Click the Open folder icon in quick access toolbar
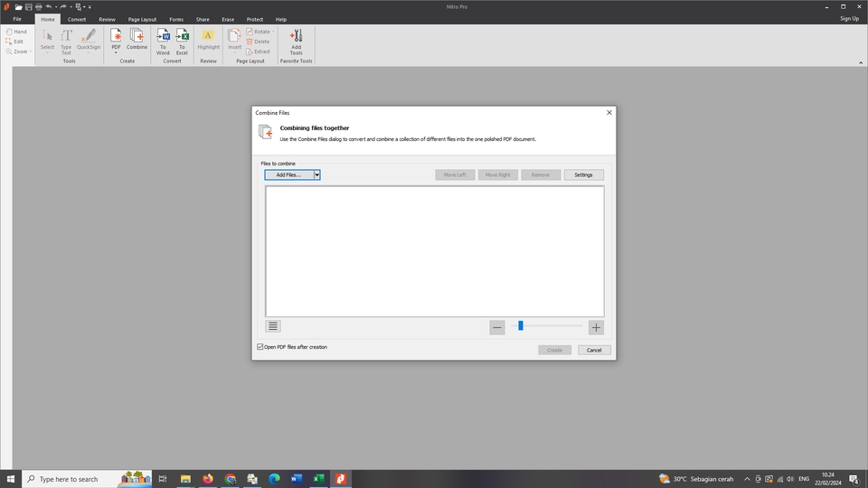868x488 pixels. pyautogui.click(x=18, y=6)
